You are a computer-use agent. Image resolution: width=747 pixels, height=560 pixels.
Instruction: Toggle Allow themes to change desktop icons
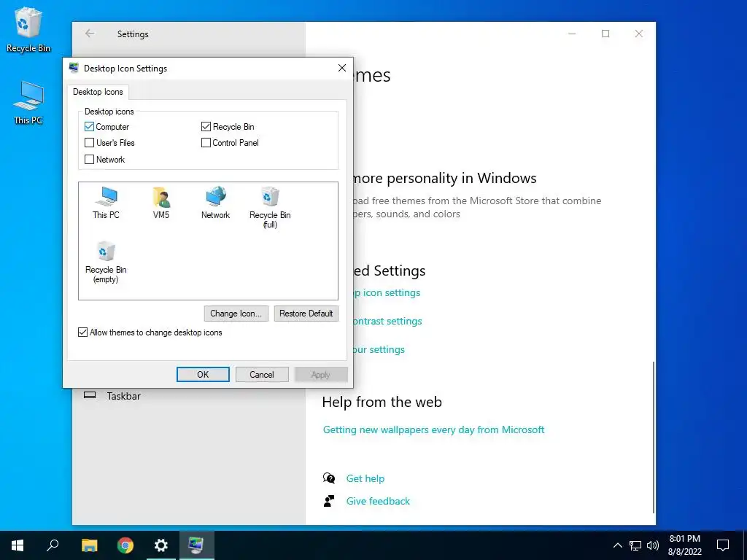pyautogui.click(x=83, y=332)
